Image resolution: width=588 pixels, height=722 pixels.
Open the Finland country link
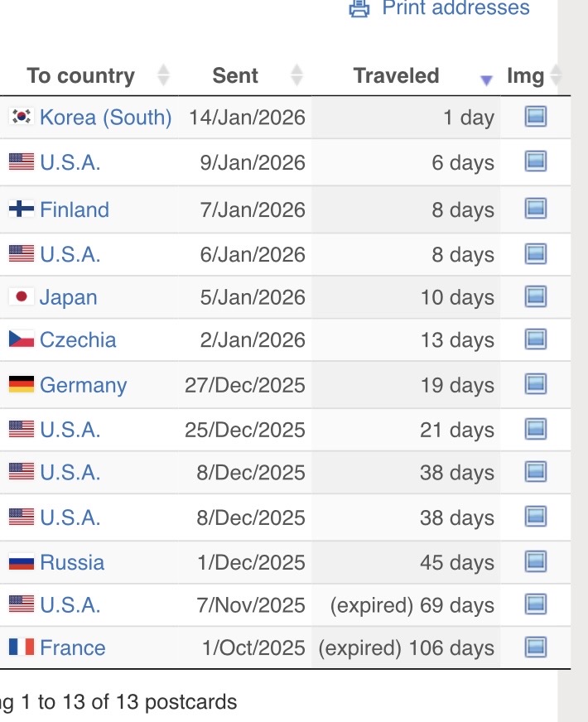[x=74, y=209]
